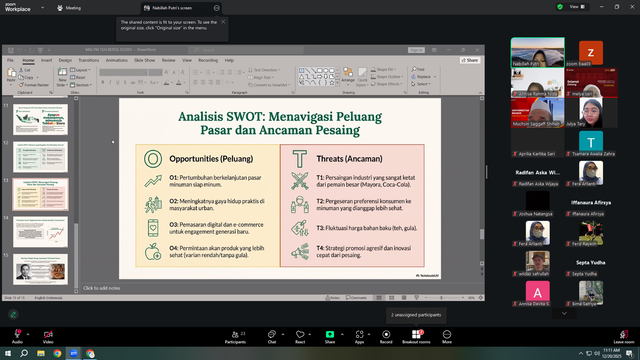Open the options arrow next to Chat
This screenshot has height=360, width=640.
283,334
